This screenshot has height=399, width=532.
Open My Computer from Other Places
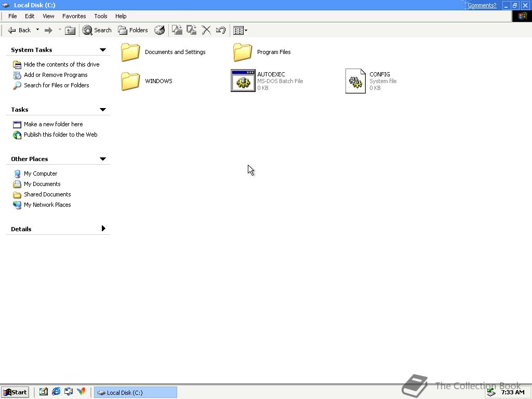pos(41,174)
